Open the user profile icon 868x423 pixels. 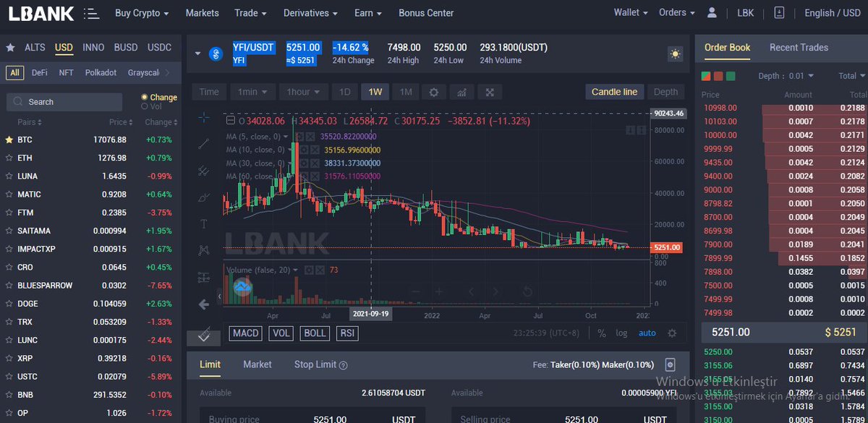[x=712, y=13]
